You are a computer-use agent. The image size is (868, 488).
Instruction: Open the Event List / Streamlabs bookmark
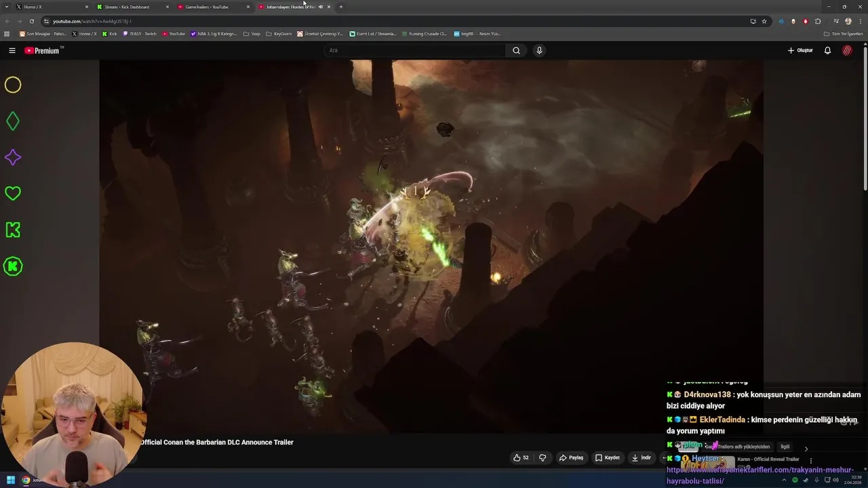373,33
